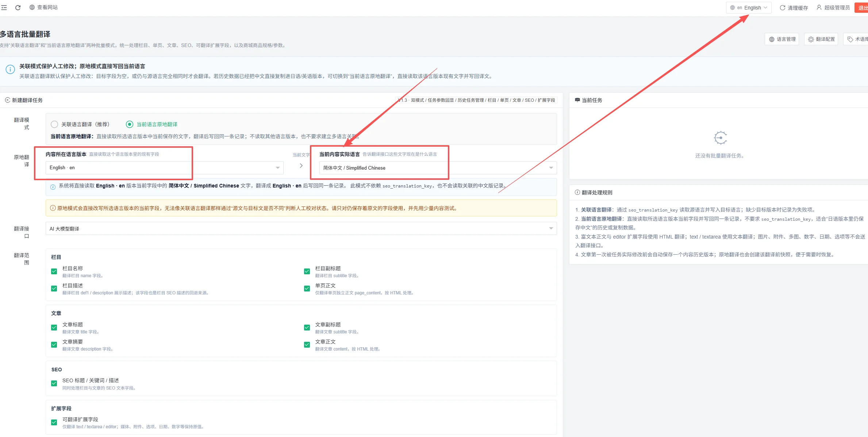868x437 pixels.
Task: Click the user avatar icon beside 超级管理员
Action: [819, 7]
